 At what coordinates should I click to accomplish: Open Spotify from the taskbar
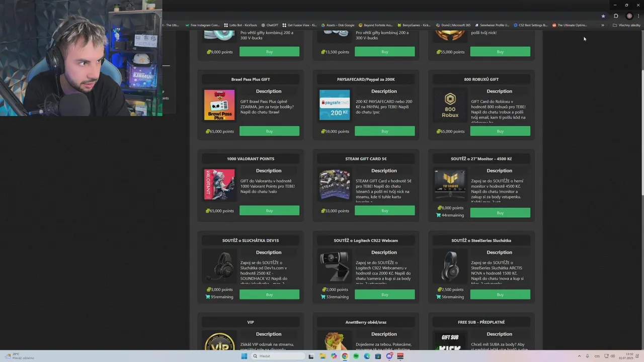356,356
